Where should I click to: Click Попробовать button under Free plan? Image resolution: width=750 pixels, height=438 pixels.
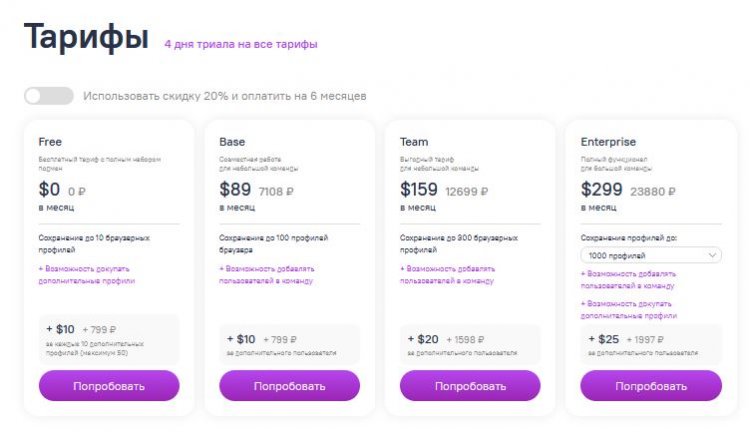tap(109, 385)
